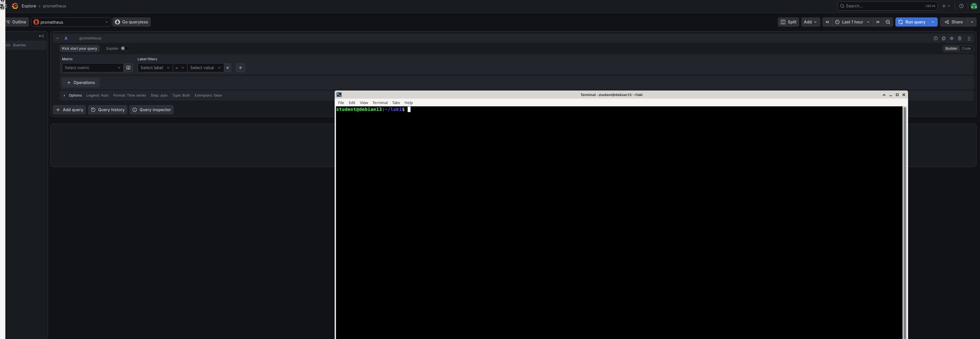This screenshot has height=339, width=980.
Task: Click the Grafana logo icon
Action: point(15,6)
